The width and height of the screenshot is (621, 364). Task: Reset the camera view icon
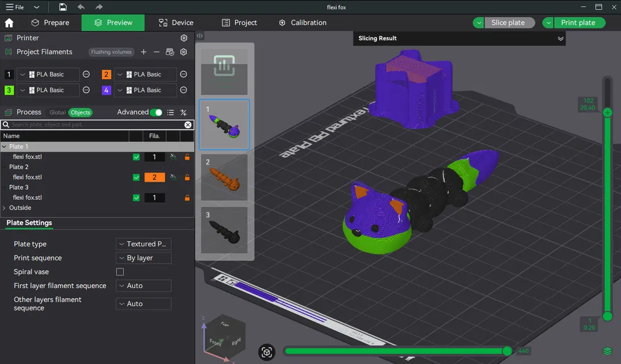[x=267, y=352]
